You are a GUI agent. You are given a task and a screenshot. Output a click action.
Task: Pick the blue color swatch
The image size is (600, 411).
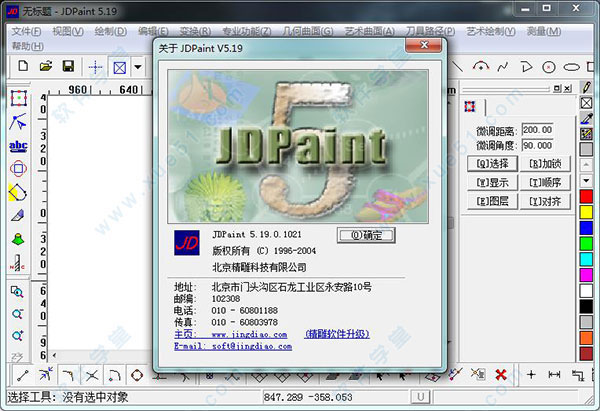(586, 228)
